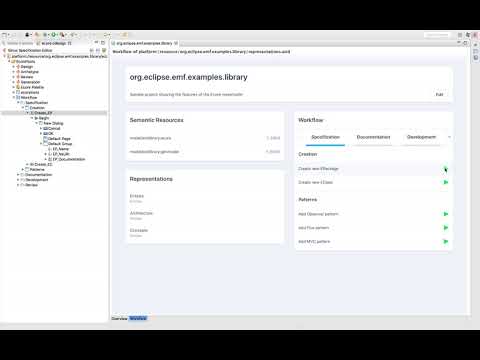This screenshot has width=480, height=360.
Task: Collapse the Create_EP tree node
Action: 28,113
